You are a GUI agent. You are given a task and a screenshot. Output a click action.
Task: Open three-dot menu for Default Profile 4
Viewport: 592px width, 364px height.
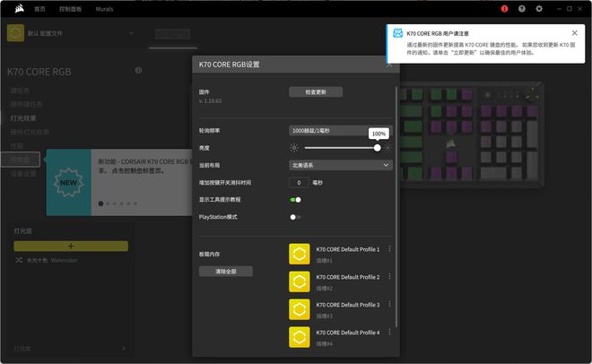coord(389,332)
